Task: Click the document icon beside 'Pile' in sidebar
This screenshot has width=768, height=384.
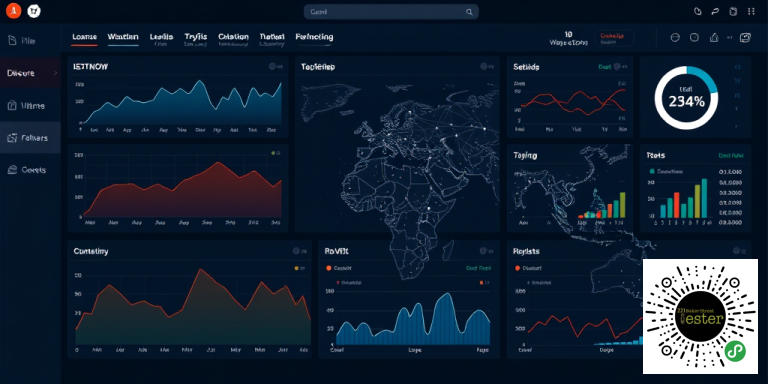Action: (13, 41)
